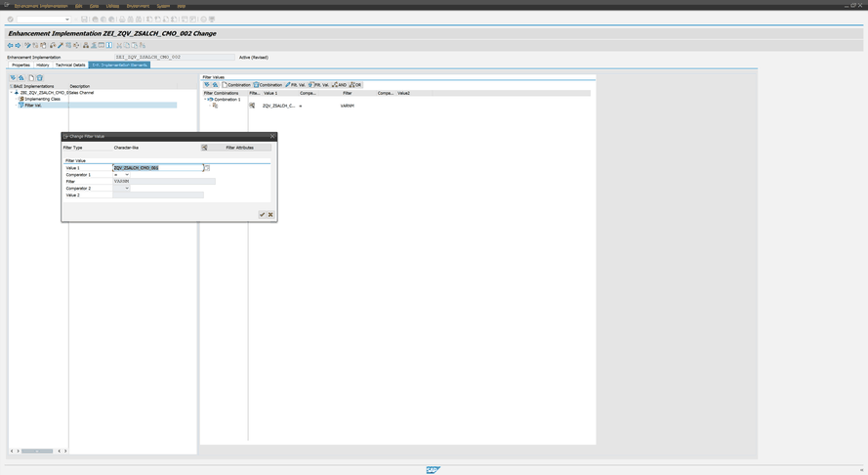Image resolution: width=868 pixels, height=475 pixels.
Task: Switch to the History tab
Action: coord(43,65)
